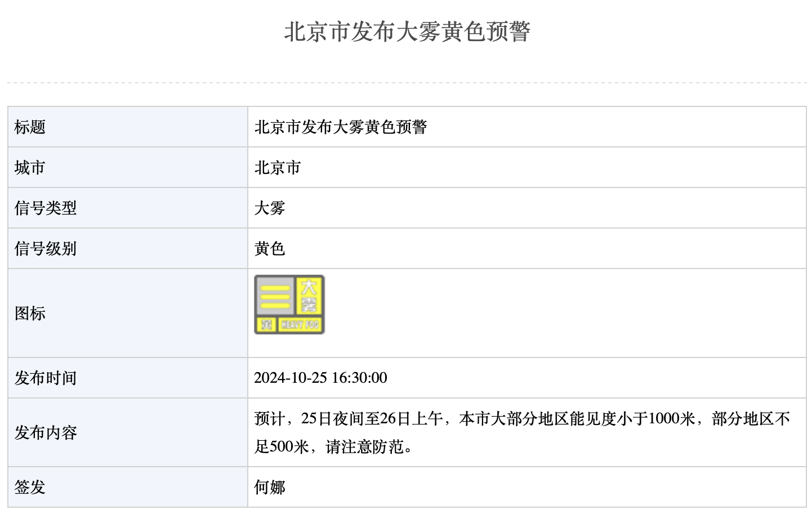Click the 签发 row label
Image resolution: width=812 pixels, height=528 pixels.
click(x=30, y=487)
